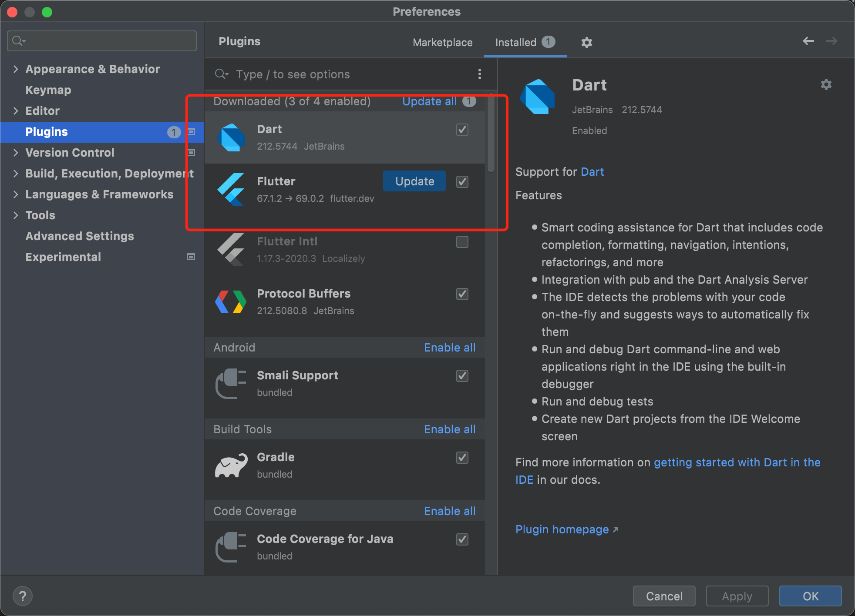Click the Protocol Buffers plugin icon
This screenshot has width=855, height=616.
coord(231,301)
